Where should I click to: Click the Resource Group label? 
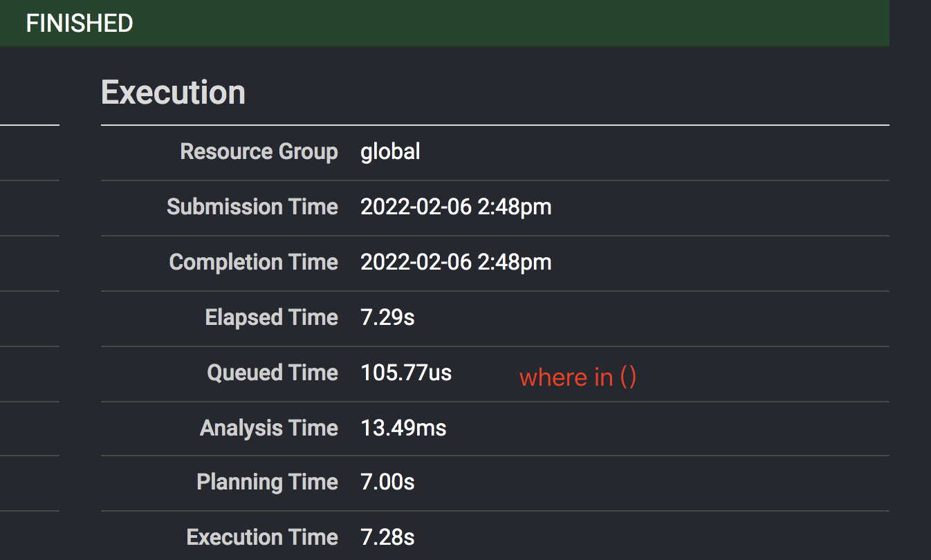259,151
